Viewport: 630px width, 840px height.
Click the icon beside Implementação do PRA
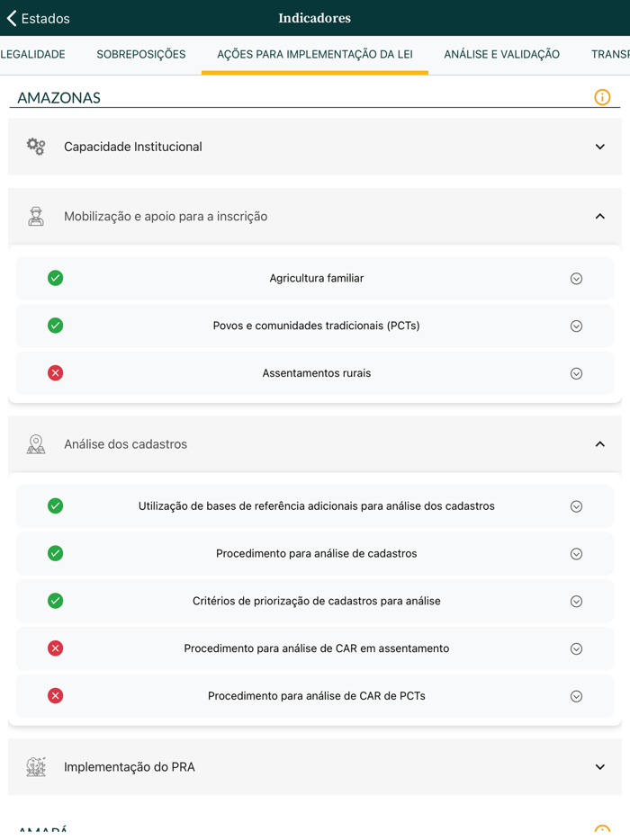[x=35, y=766]
